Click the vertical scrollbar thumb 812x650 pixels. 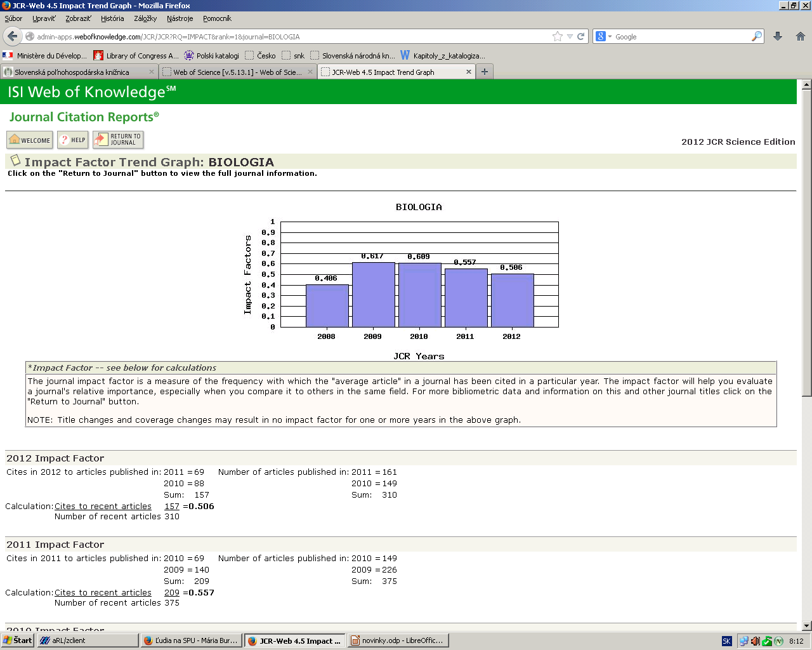(x=807, y=243)
